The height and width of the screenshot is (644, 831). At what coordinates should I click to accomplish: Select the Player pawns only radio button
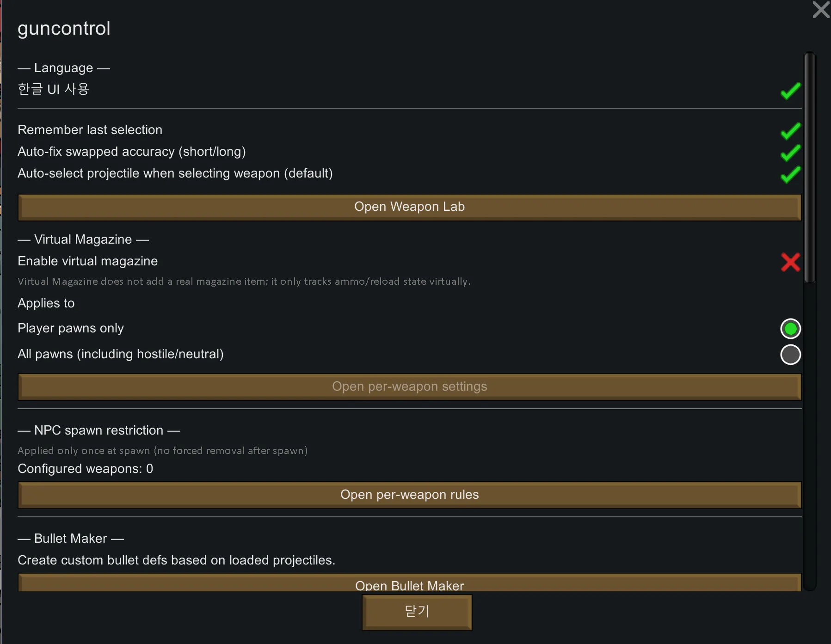pos(790,329)
